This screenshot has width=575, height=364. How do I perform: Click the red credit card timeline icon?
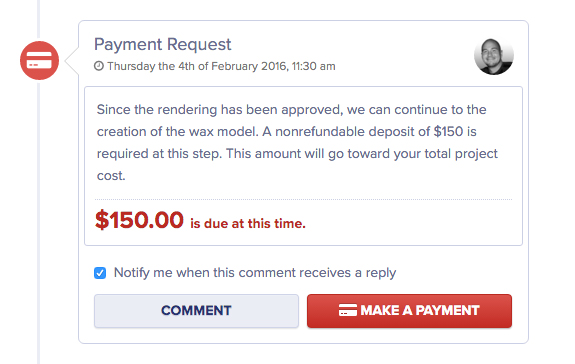[x=39, y=60]
